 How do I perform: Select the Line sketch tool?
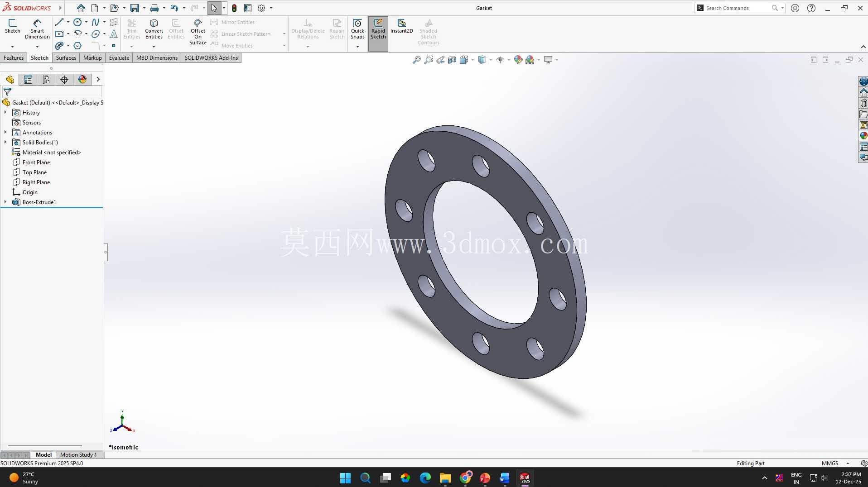[59, 22]
